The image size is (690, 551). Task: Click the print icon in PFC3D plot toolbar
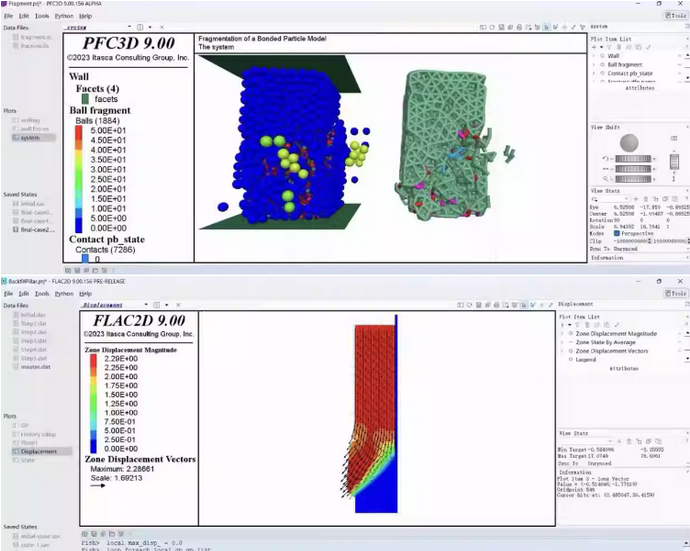point(519,27)
